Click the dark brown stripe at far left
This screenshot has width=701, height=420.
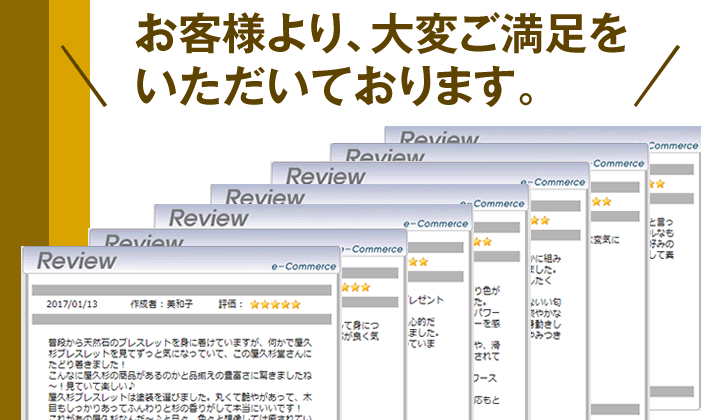pos(23,120)
